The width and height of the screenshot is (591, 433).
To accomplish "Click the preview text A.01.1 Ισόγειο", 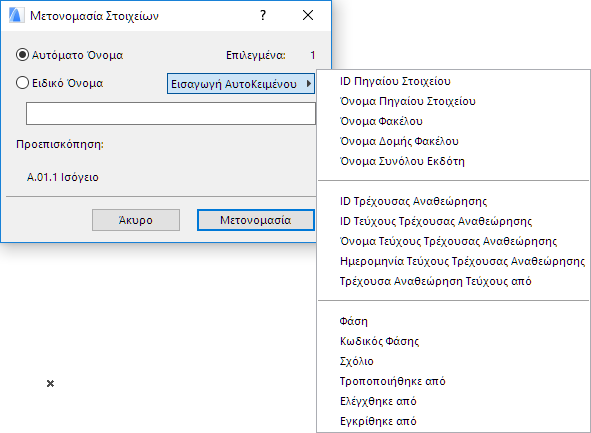I will coord(63,177).
